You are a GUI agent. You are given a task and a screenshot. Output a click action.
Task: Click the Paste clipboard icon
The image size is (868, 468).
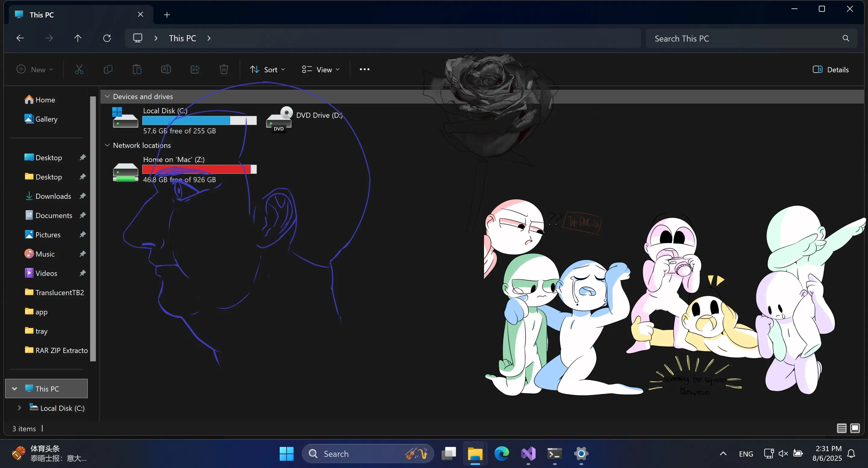pos(137,69)
